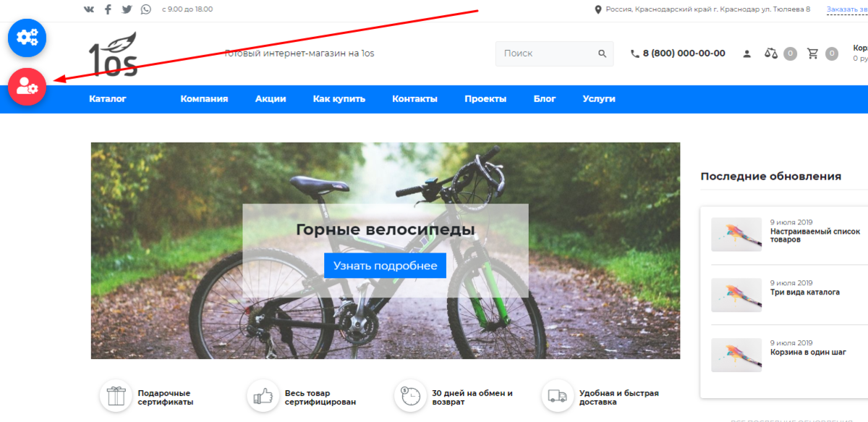
Task: Click the Настраиваемый список товаров thumbnail
Action: pyautogui.click(x=736, y=235)
